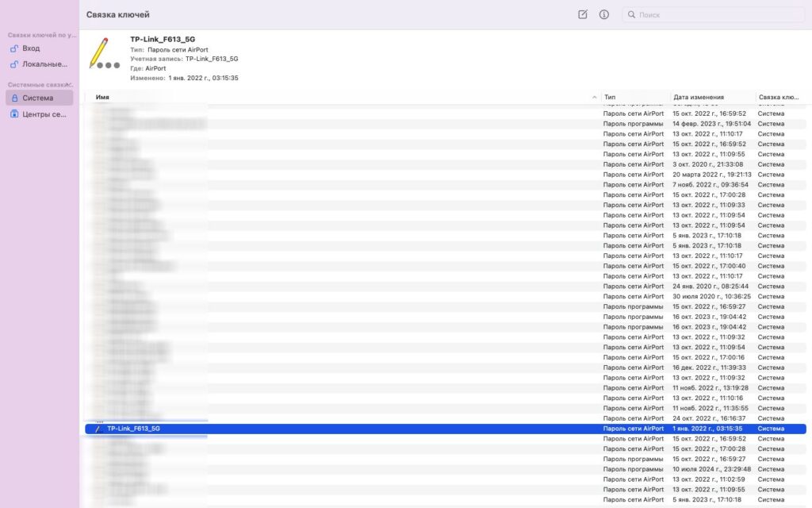Click Пароль сети AirPort type in 24 янв. 2020 row

coord(634,286)
